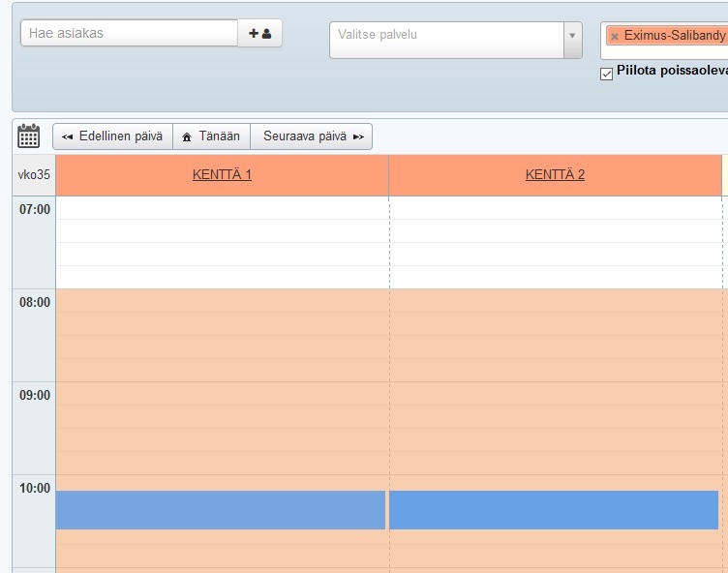Click the add new customer icon button
This screenshot has height=573, width=728.
(x=259, y=33)
